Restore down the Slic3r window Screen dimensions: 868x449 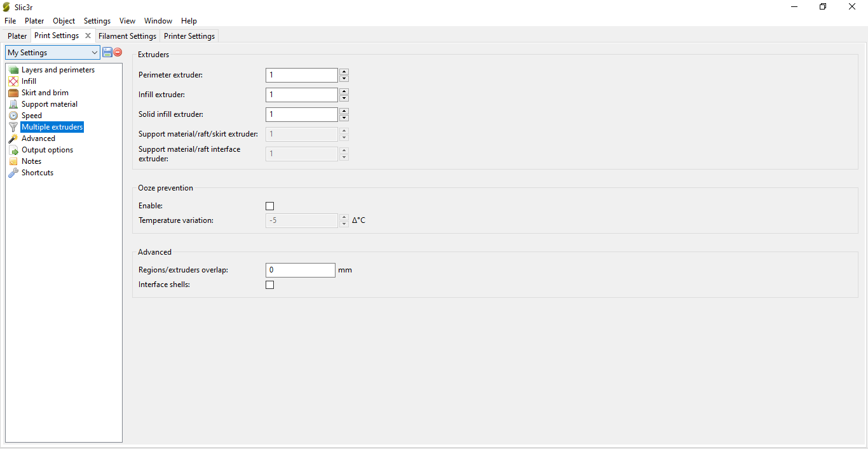tap(823, 7)
